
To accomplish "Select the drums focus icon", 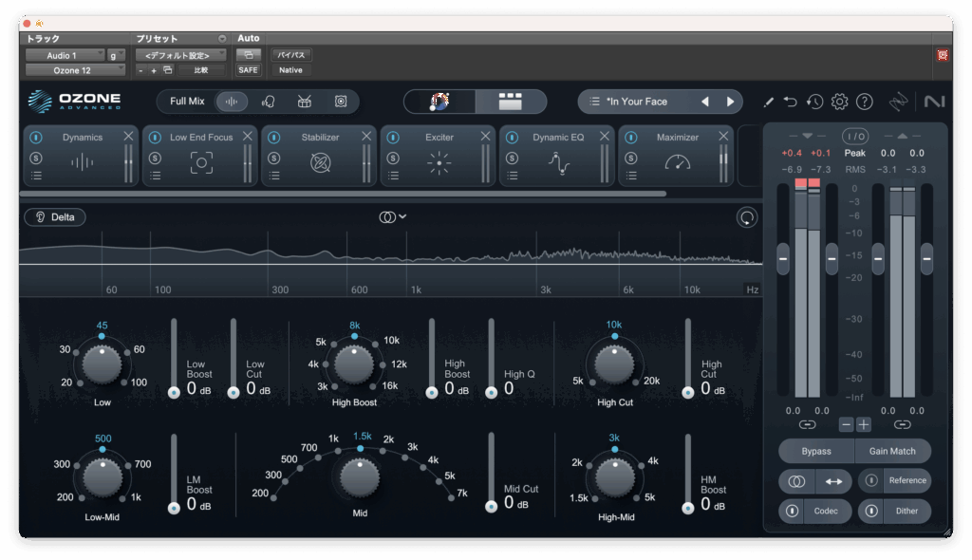I will coord(305,102).
